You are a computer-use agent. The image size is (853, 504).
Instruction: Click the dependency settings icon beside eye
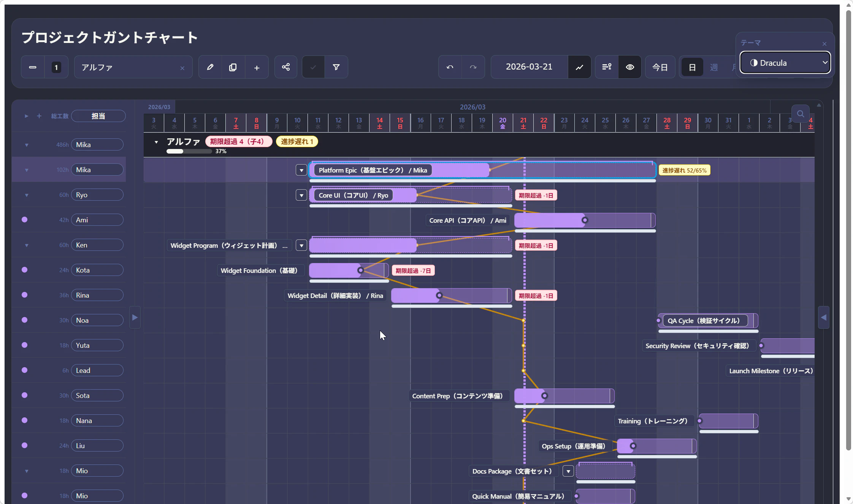coord(607,67)
